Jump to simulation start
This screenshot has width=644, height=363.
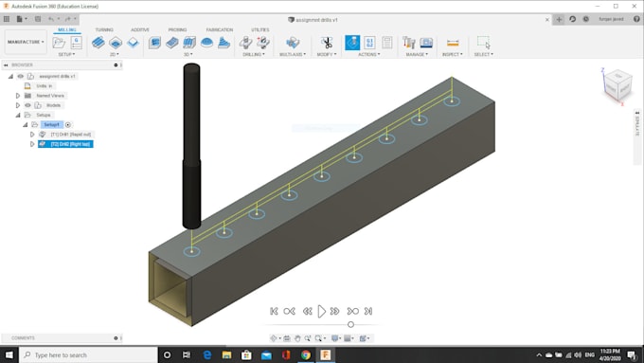[x=274, y=311]
